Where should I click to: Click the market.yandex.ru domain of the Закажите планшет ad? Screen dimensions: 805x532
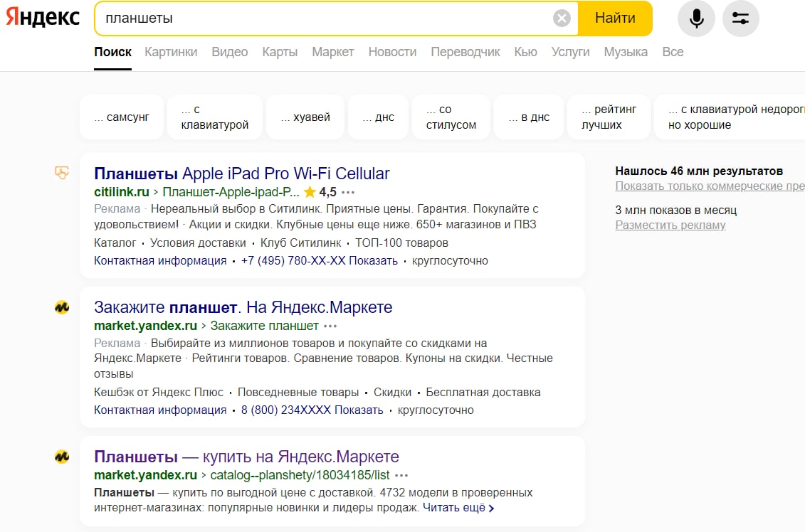[145, 326]
